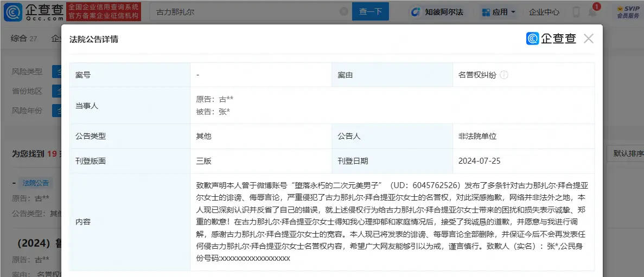Click the 公告人 value 非法院单位
Screen dimensions: 644x277
tap(477, 136)
